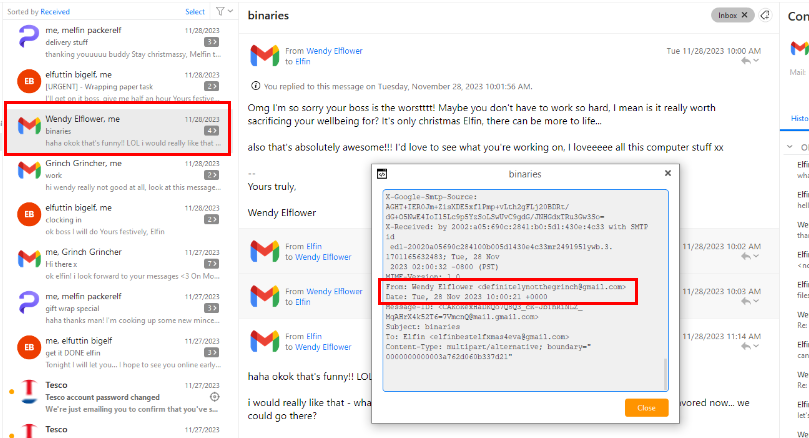Click 'Grinch Grincher, me' sender line
The width and height of the screenshot is (809, 438).
[x=84, y=163]
